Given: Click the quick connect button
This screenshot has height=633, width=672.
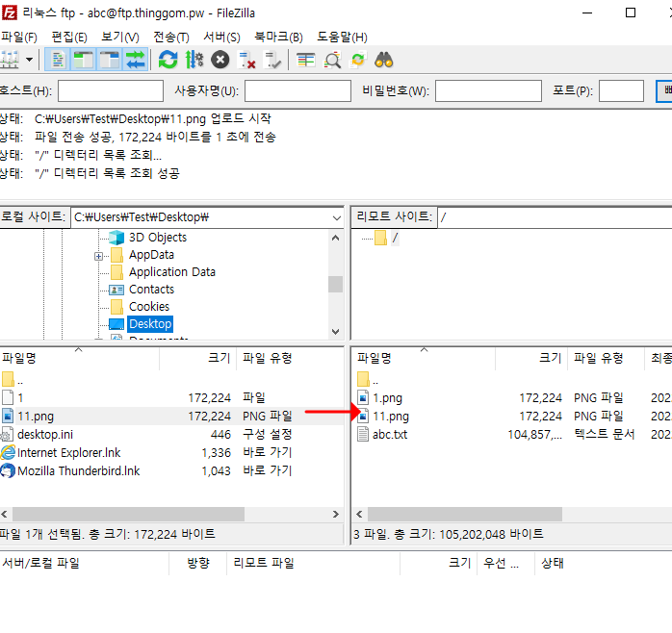Looking at the screenshot, I should tap(664, 90).
